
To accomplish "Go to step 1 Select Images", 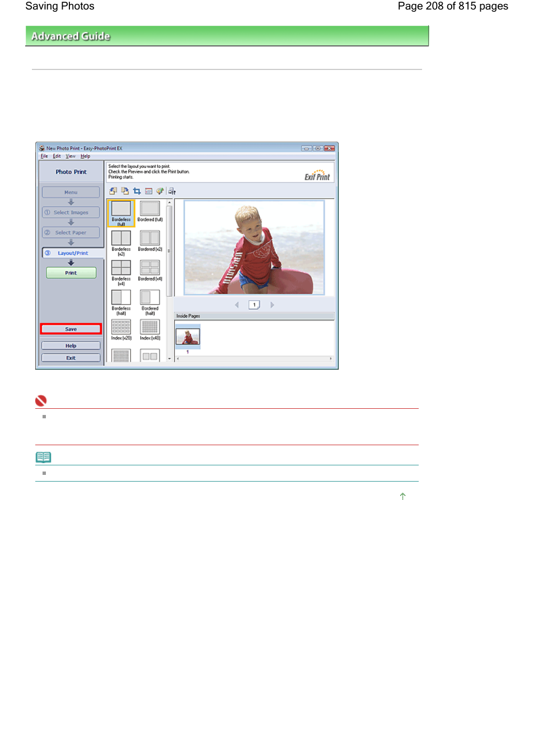I will pyautogui.click(x=71, y=212).
